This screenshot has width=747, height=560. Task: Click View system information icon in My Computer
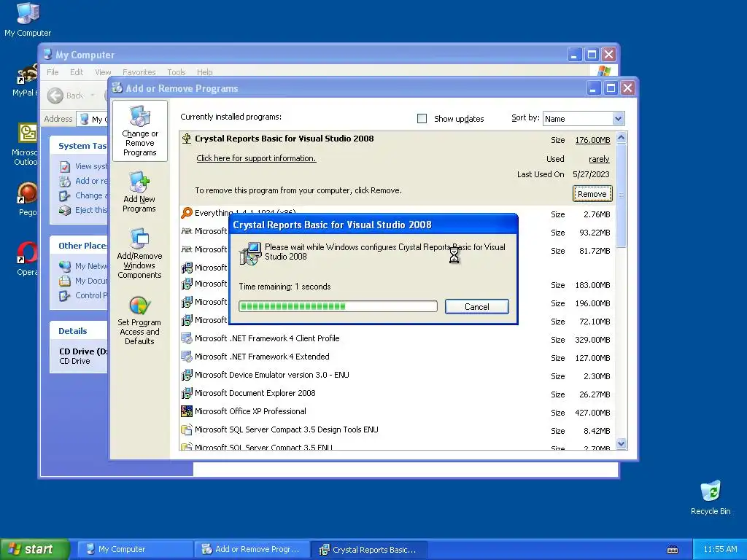tap(65, 167)
